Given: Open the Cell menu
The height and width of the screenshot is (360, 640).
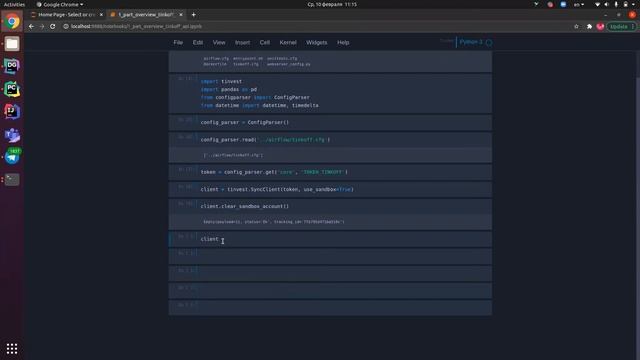Looking at the screenshot, I should pos(264,42).
